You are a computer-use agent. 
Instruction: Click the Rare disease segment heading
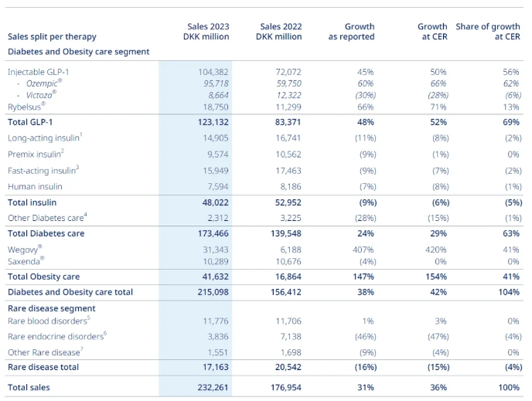click(x=52, y=308)
